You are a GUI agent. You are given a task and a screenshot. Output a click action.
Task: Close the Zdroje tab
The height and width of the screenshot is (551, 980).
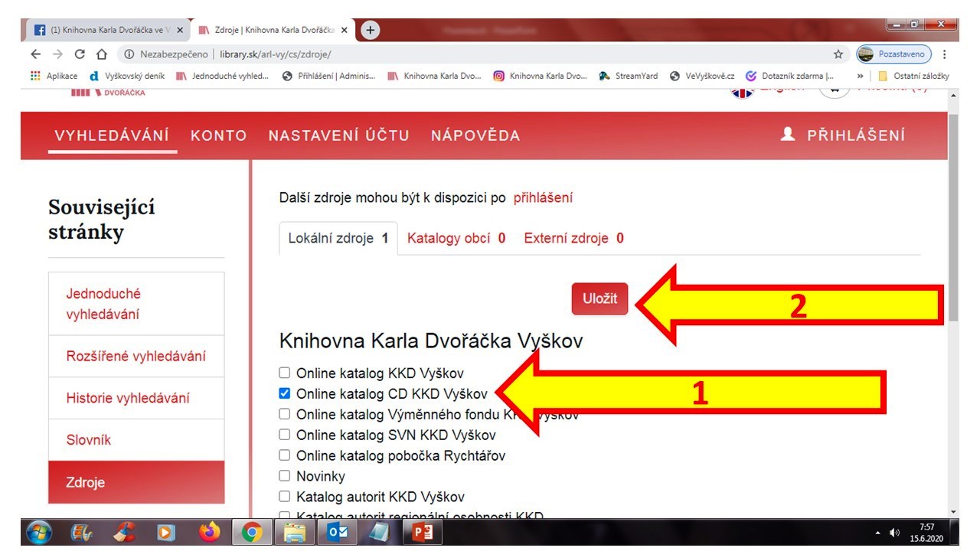(344, 31)
